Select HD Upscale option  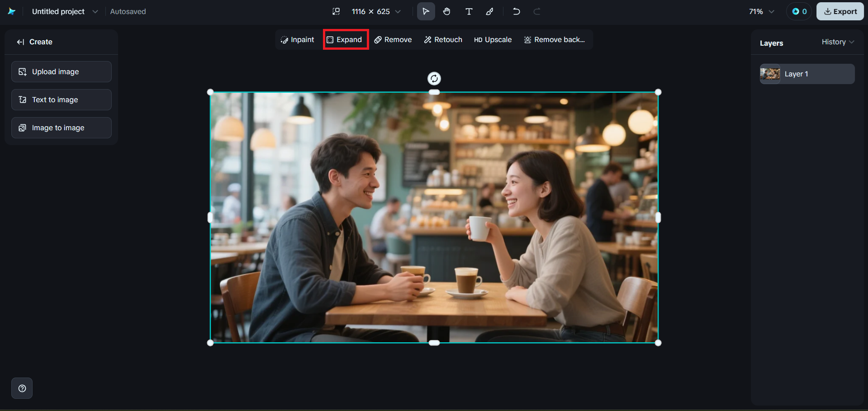pyautogui.click(x=493, y=40)
